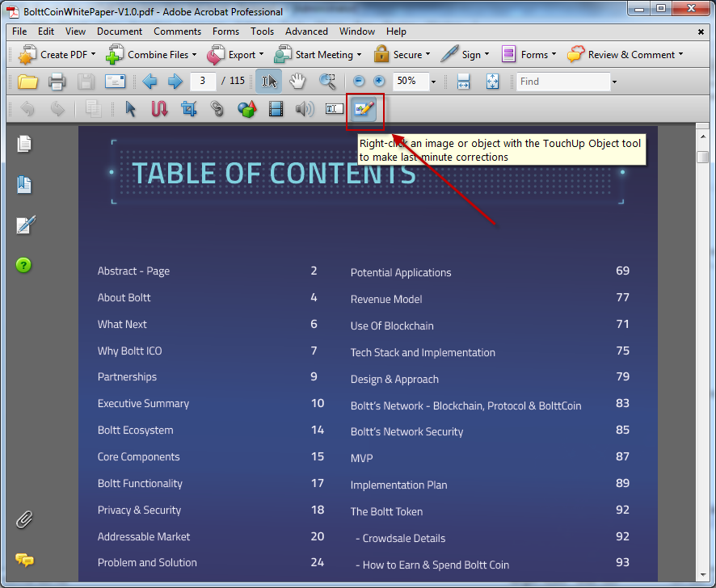
Task: Click 'Boltt Ecosystem' contents entry
Action: click(x=135, y=430)
